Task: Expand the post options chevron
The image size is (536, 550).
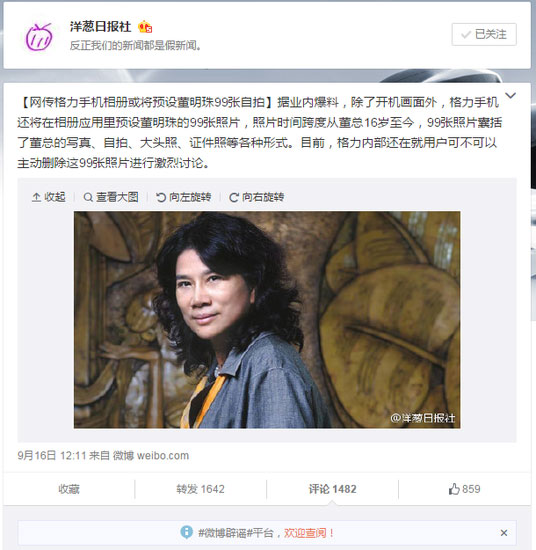Action: click(511, 95)
